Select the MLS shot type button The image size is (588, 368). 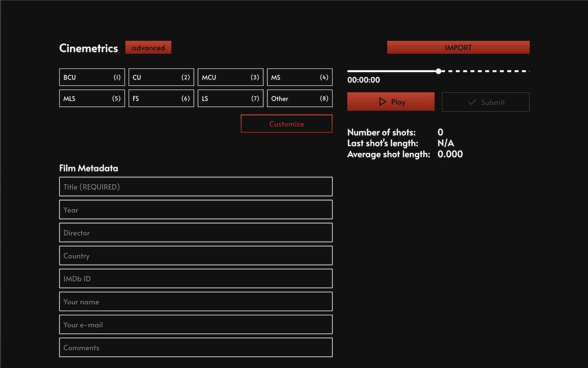(x=92, y=98)
